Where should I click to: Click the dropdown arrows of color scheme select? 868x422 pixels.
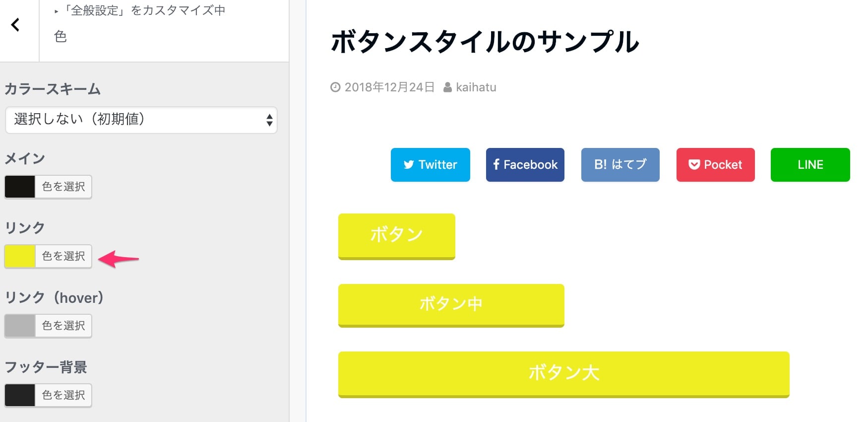269,120
